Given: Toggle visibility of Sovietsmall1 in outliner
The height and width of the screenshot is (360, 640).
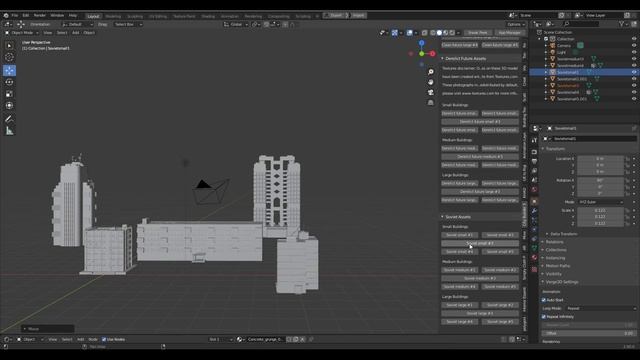Looking at the screenshot, I should point(634,72).
